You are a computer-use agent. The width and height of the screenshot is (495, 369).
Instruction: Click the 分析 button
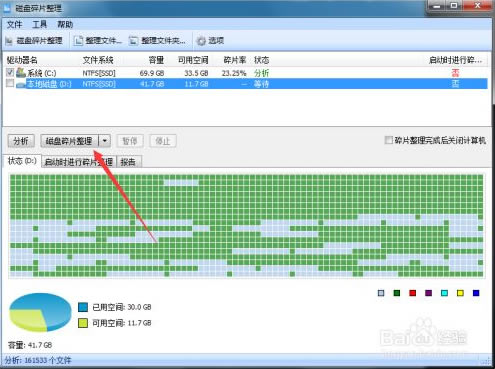pyautogui.click(x=21, y=141)
